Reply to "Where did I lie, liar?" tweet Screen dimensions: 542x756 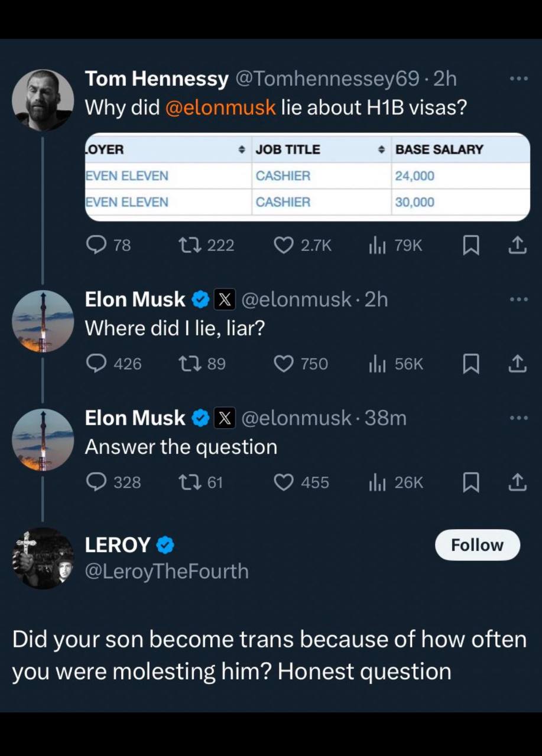click(96, 364)
